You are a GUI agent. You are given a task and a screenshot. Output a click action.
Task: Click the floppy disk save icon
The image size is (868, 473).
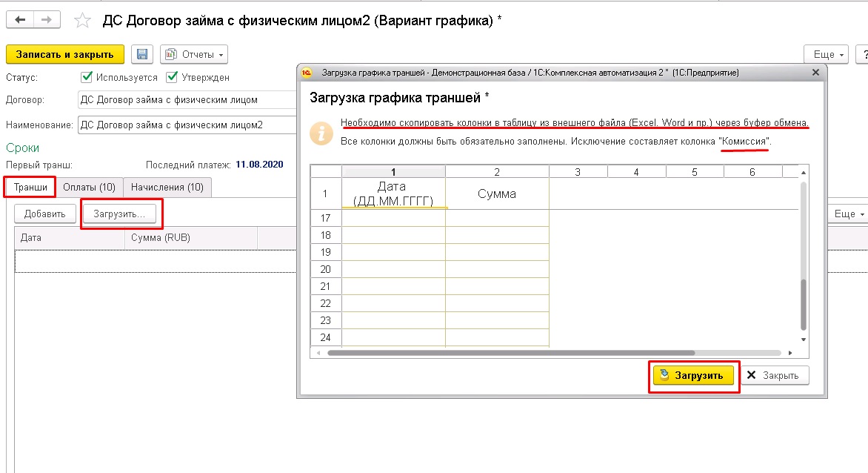(142, 54)
